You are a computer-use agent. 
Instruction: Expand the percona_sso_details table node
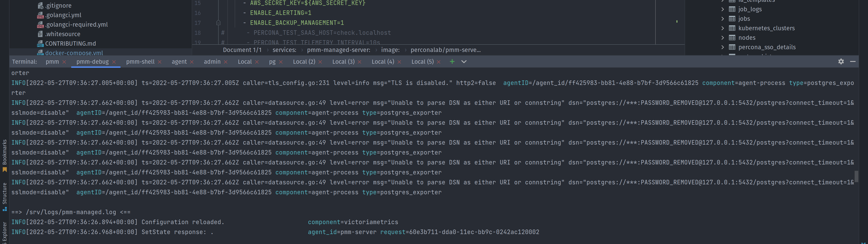pyautogui.click(x=722, y=47)
